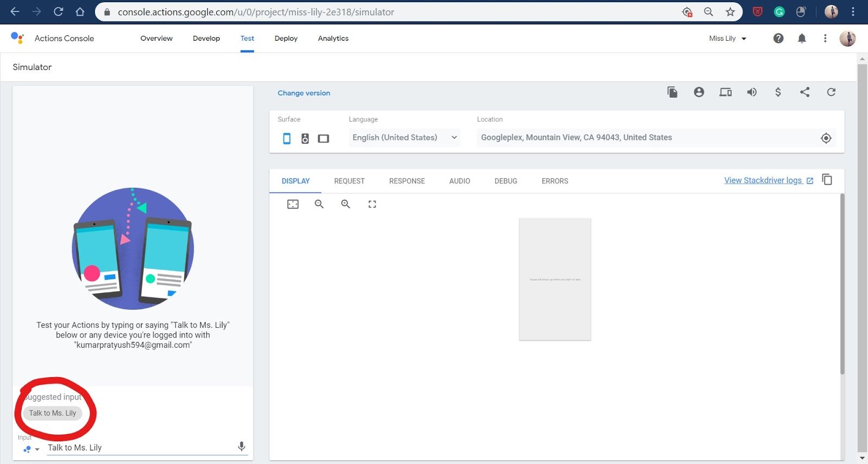Click the share simulator icon
The width and height of the screenshot is (868, 464).
click(x=805, y=92)
